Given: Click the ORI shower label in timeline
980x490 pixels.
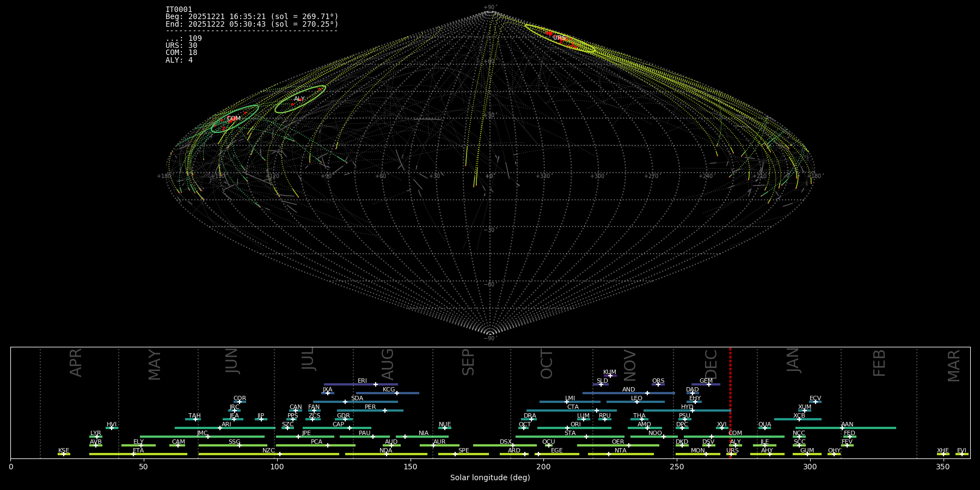Looking at the screenshot, I should tap(575, 425).
